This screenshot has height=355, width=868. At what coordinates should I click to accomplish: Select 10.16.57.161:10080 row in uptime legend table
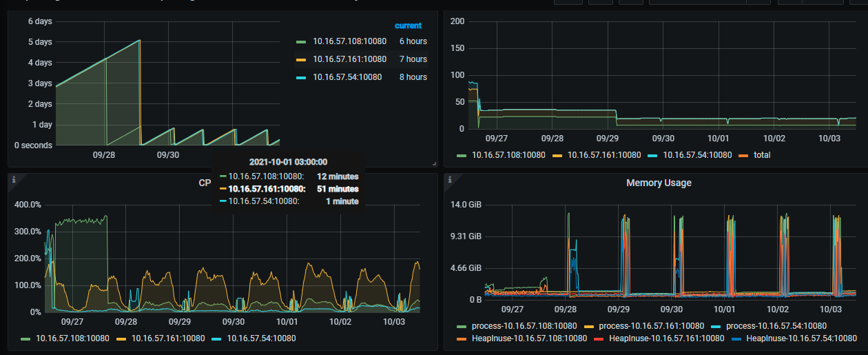(349, 59)
